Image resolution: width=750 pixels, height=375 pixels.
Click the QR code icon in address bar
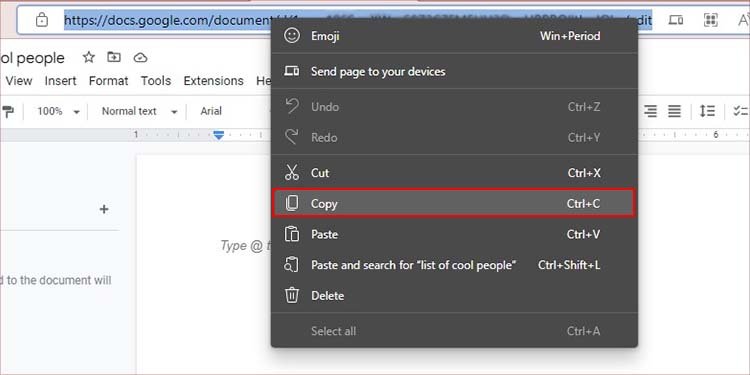[711, 20]
